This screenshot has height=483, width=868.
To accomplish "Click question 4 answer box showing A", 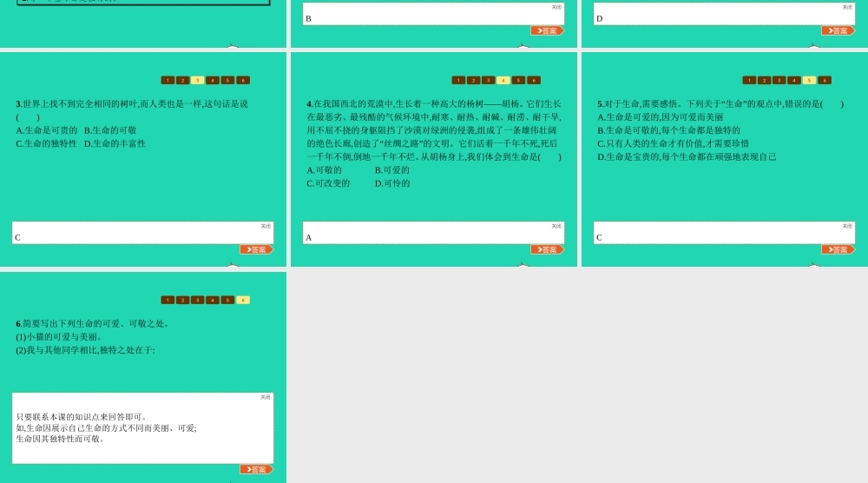I will [433, 233].
